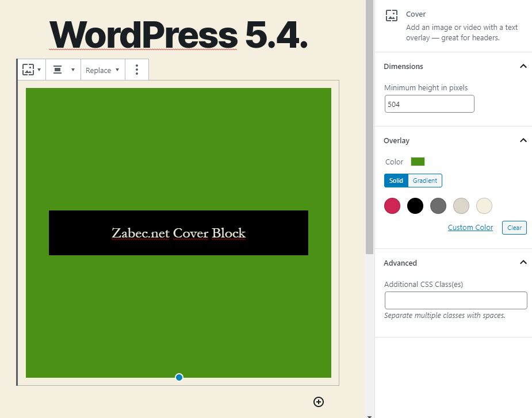Click the Zabec.net Cover Block text

(x=178, y=233)
